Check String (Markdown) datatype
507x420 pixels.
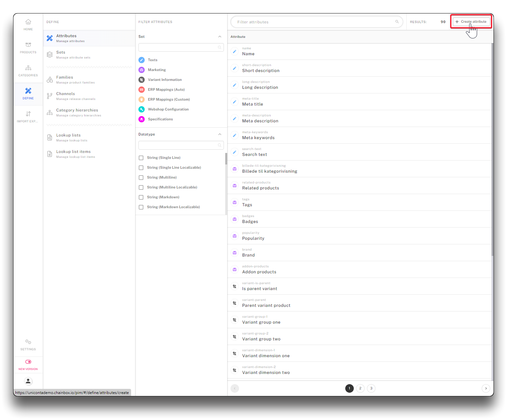[x=141, y=197]
